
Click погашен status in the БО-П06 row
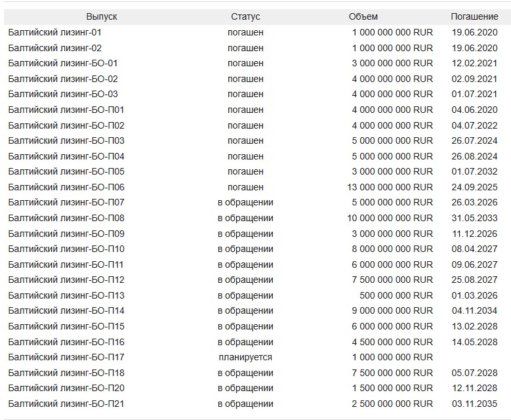pos(245,187)
